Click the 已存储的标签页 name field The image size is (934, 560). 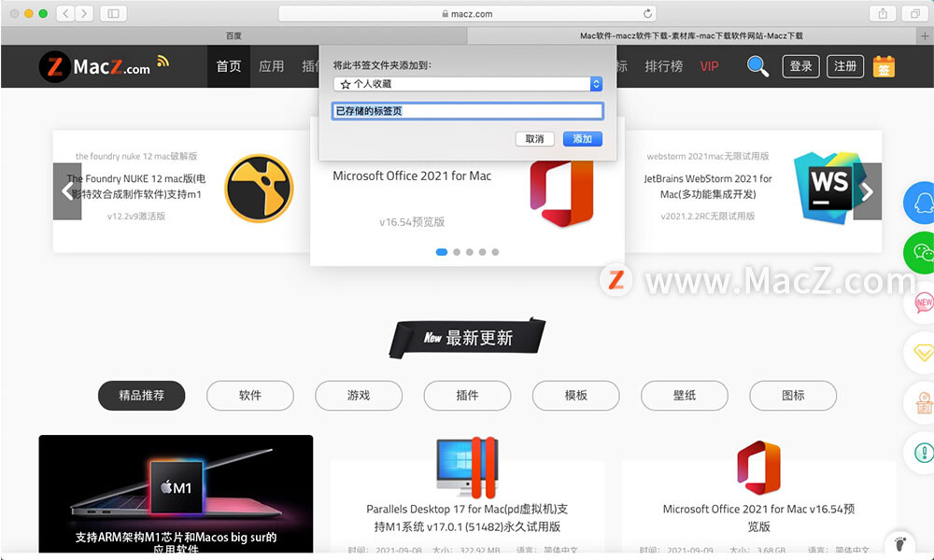click(468, 111)
